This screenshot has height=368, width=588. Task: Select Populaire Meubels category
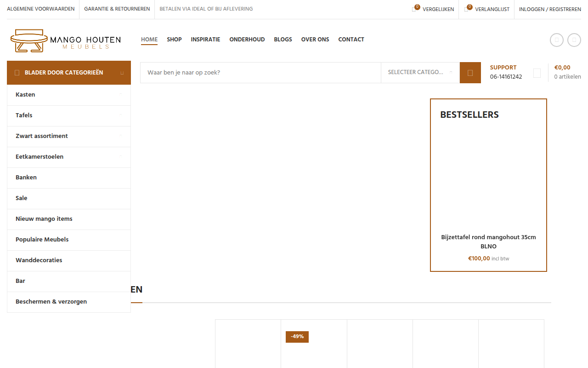69,240
